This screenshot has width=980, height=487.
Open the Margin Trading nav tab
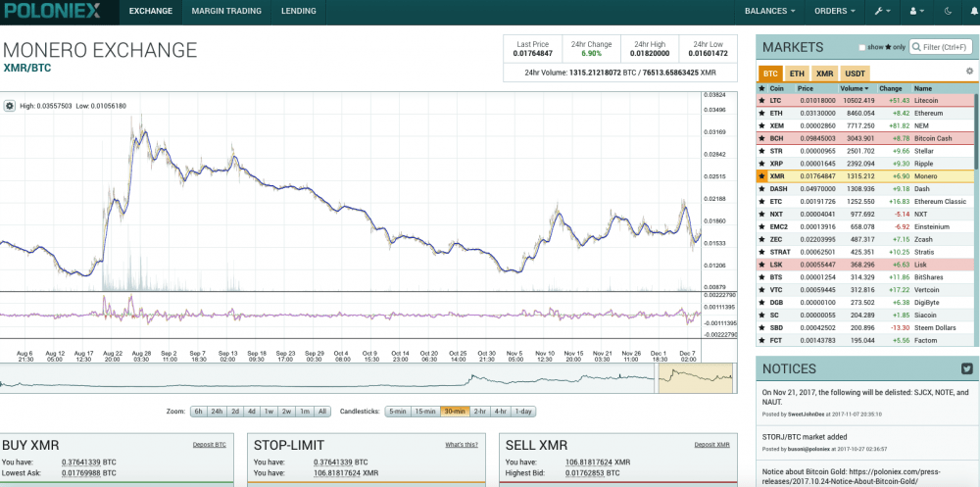pos(226,11)
